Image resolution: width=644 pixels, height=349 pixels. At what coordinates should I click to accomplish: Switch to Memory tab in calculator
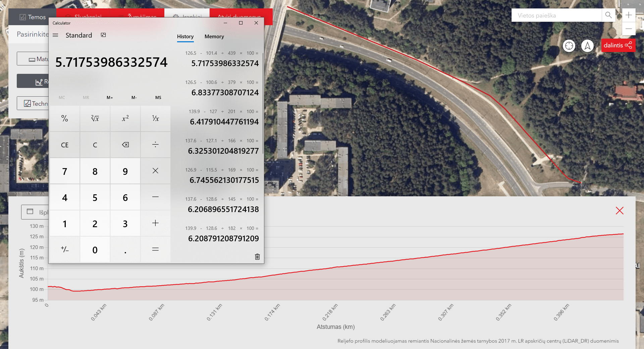coord(214,37)
